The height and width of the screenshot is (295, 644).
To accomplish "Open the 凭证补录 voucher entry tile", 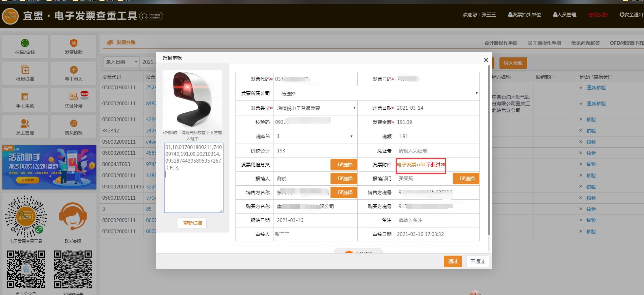I will 74,100.
